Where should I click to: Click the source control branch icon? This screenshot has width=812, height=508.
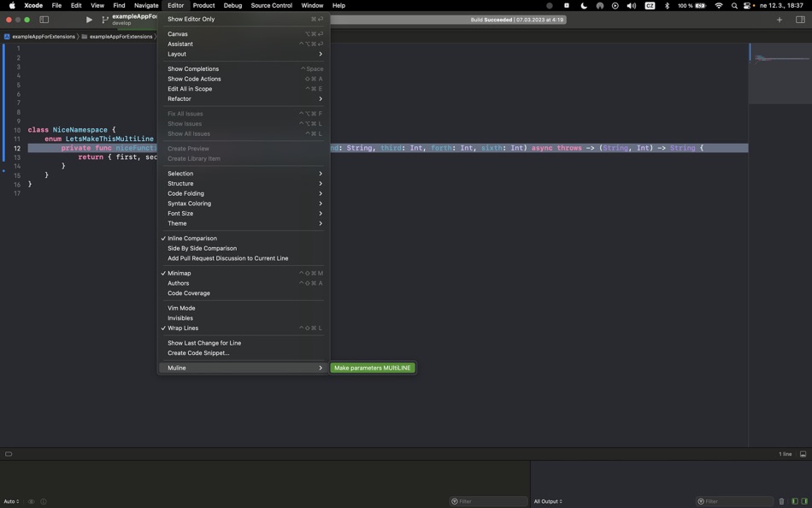pyautogui.click(x=105, y=20)
